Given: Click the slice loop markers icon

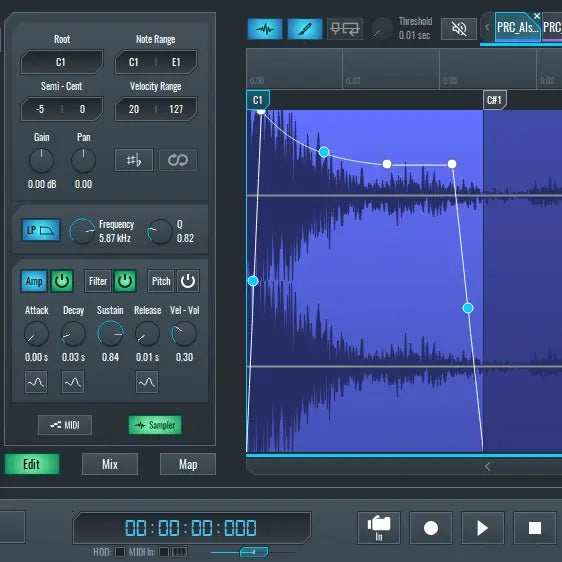Looking at the screenshot, I should [344, 29].
